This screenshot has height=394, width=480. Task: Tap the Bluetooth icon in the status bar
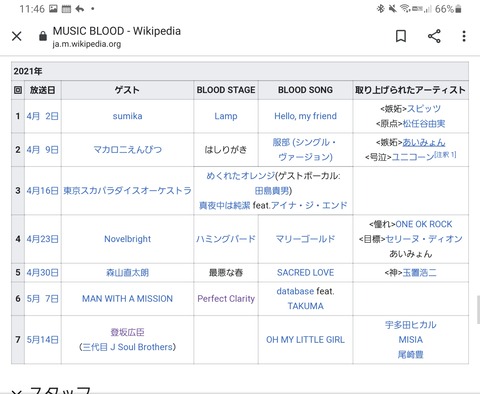[x=380, y=9]
